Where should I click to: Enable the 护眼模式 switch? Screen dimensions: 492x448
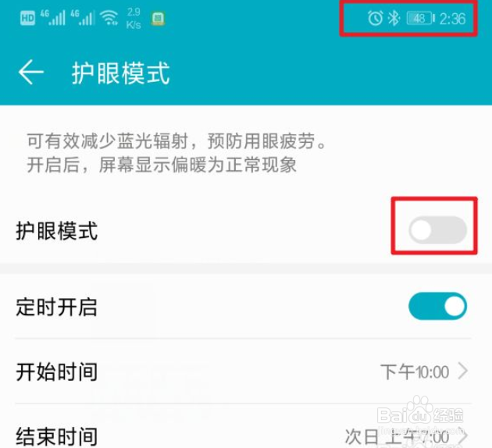pyautogui.click(x=437, y=229)
